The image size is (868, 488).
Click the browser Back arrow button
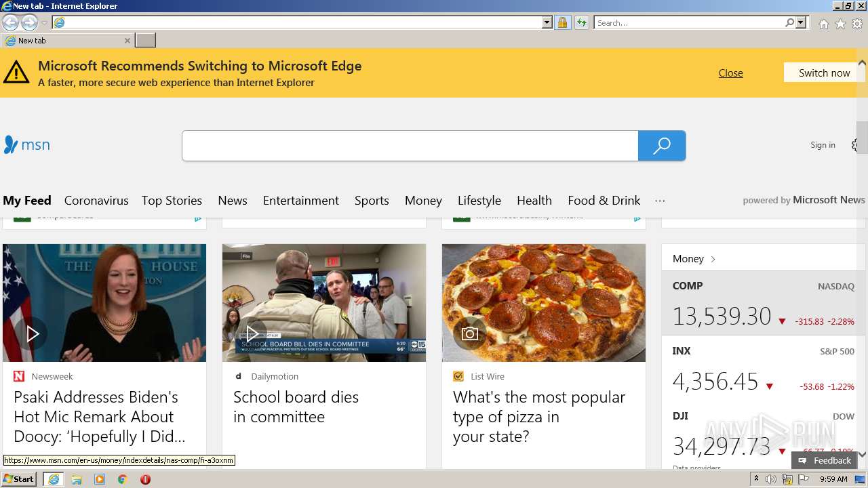point(11,22)
